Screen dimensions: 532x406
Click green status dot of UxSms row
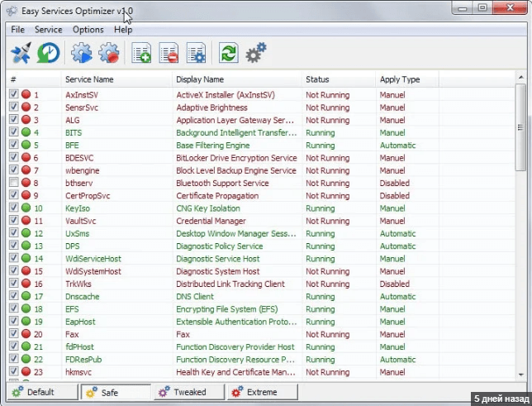(x=26, y=232)
